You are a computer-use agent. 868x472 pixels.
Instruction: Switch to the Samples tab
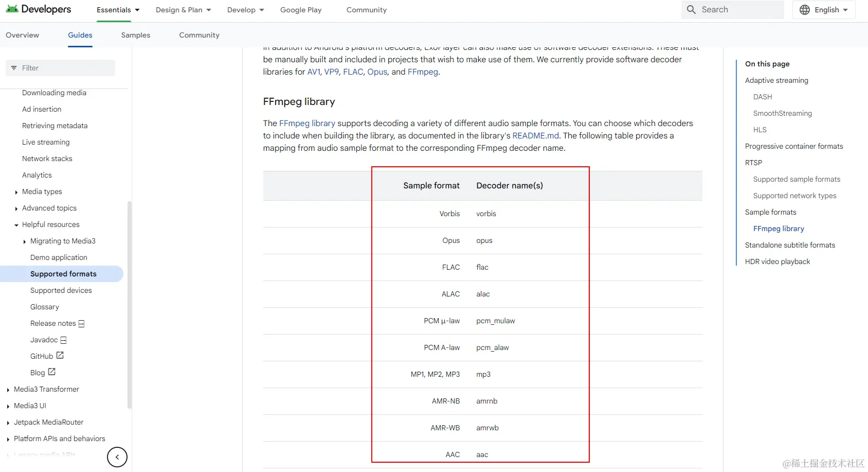coord(136,35)
